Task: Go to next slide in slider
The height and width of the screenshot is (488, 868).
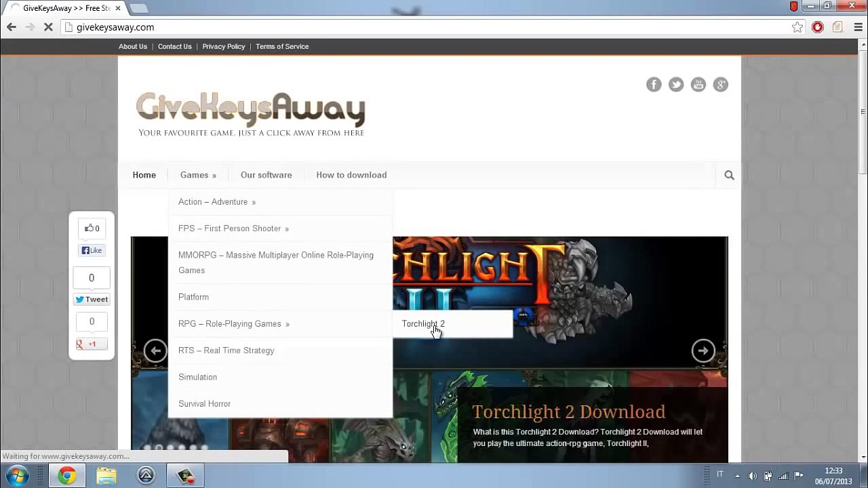Action: (x=703, y=350)
